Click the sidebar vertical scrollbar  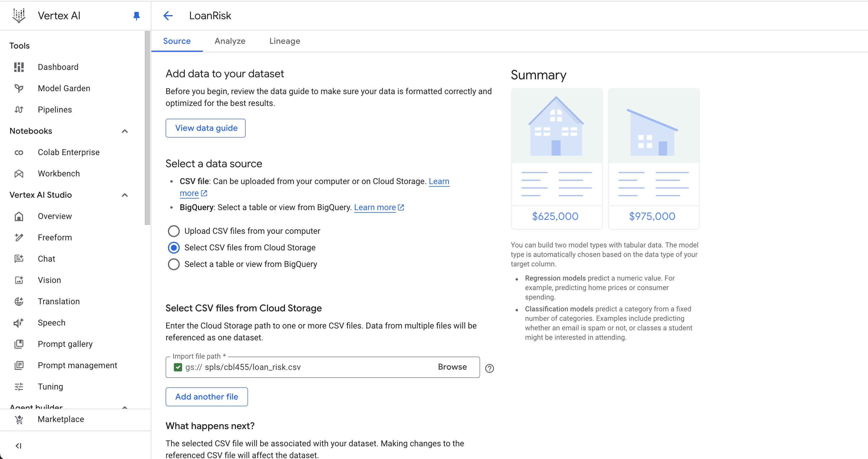point(147,128)
